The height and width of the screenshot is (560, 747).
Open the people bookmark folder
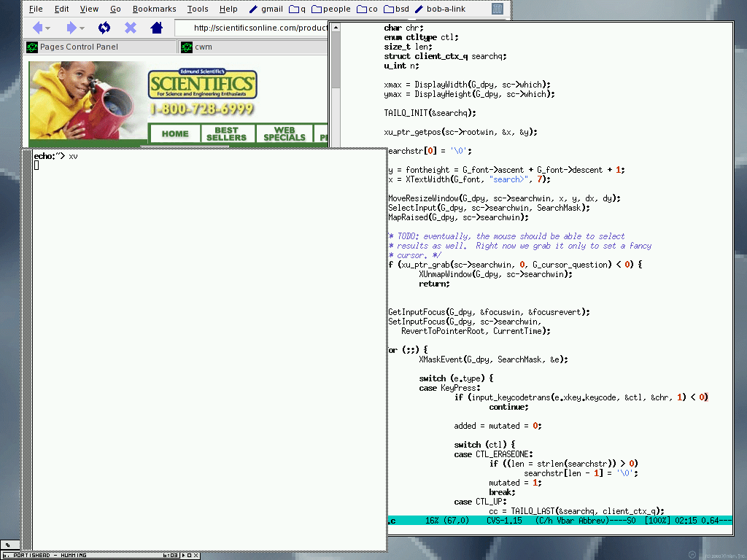pyautogui.click(x=330, y=9)
